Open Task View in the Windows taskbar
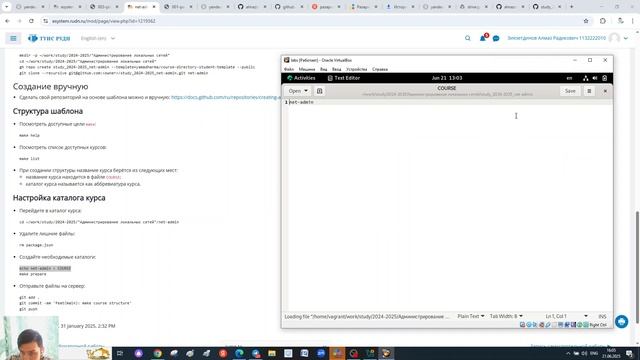Viewport: 640px width, 360px height. coord(120,353)
